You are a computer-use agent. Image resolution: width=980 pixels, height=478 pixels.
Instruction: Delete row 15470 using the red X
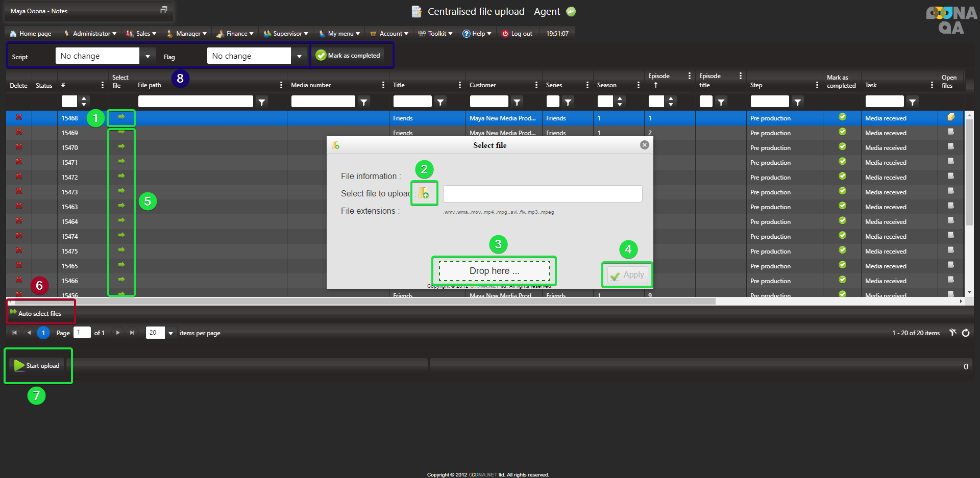coord(19,147)
